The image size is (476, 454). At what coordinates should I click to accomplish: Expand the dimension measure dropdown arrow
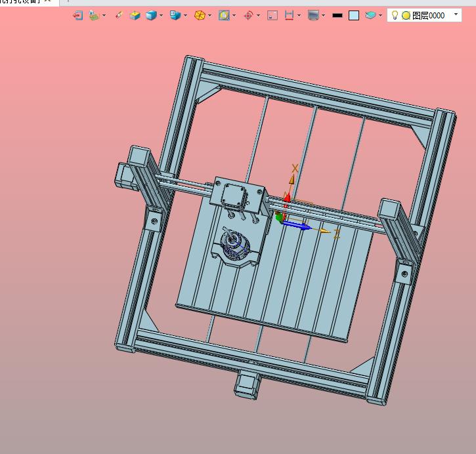[x=299, y=16]
